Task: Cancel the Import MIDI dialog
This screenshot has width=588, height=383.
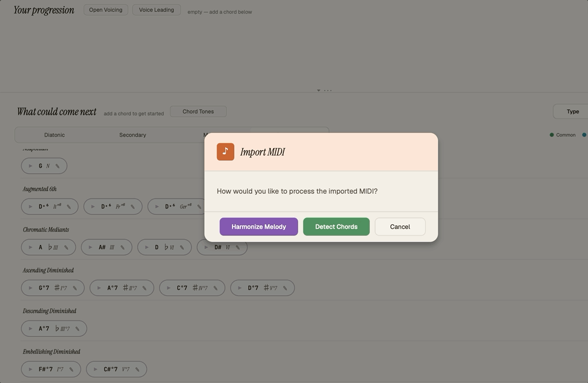Action: click(400, 227)
